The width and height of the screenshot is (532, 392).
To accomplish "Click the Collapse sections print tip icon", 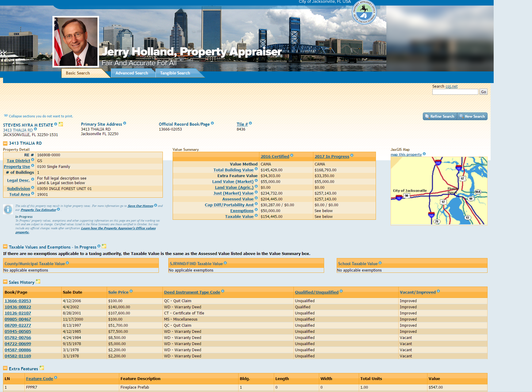I will (x=6, y=116).
